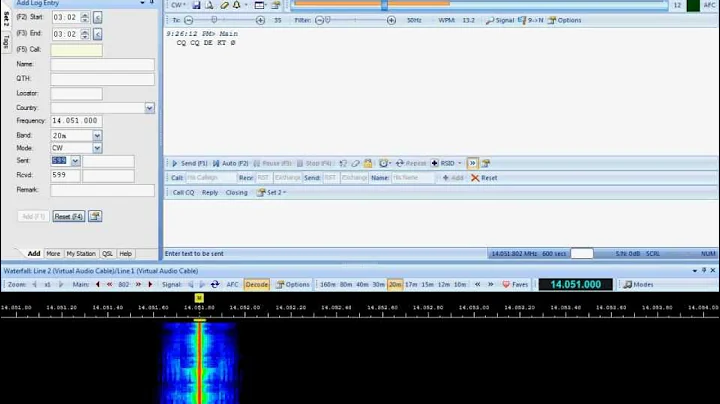
Task: Open the RSID dropdown arrow
Action: tap(460, 163)
